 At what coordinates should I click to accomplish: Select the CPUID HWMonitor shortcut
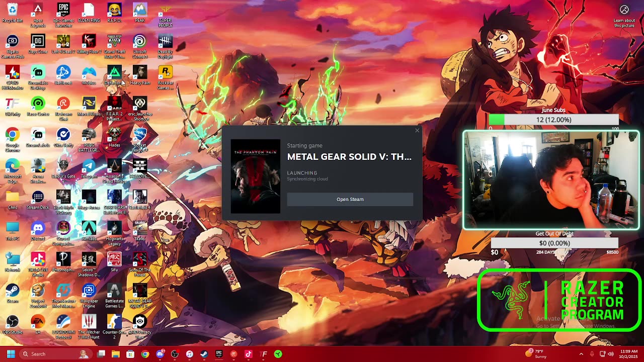(13, 78)
